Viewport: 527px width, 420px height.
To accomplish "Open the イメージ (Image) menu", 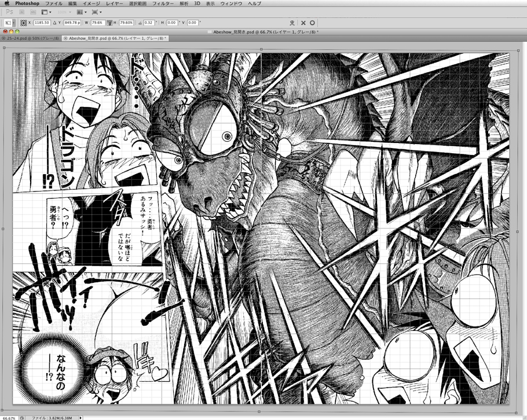I will [92, 3].
